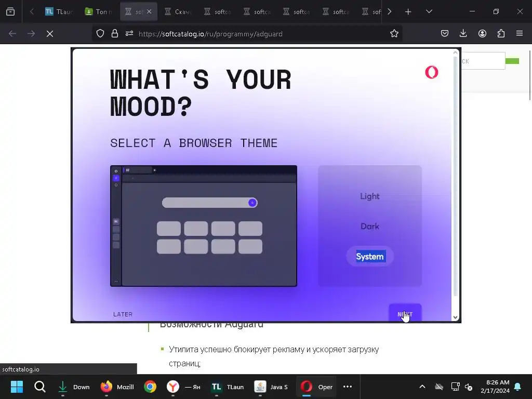Open the Downloads panel
The image size is (532, 399).
463,34
